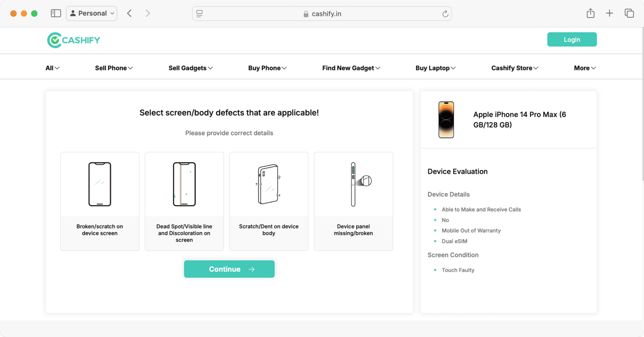The image size is (644, 337).
Task: Expand the Find New Gadget menu
Action: point(351,68)
